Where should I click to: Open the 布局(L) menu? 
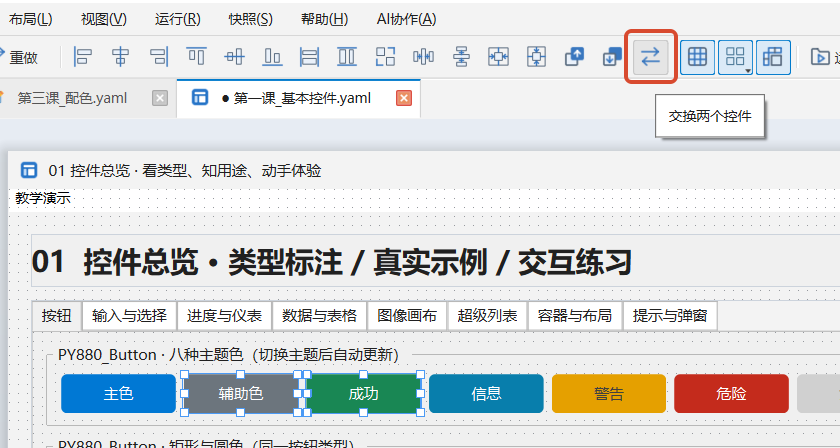pyautogui.click(x=31, y=19)
